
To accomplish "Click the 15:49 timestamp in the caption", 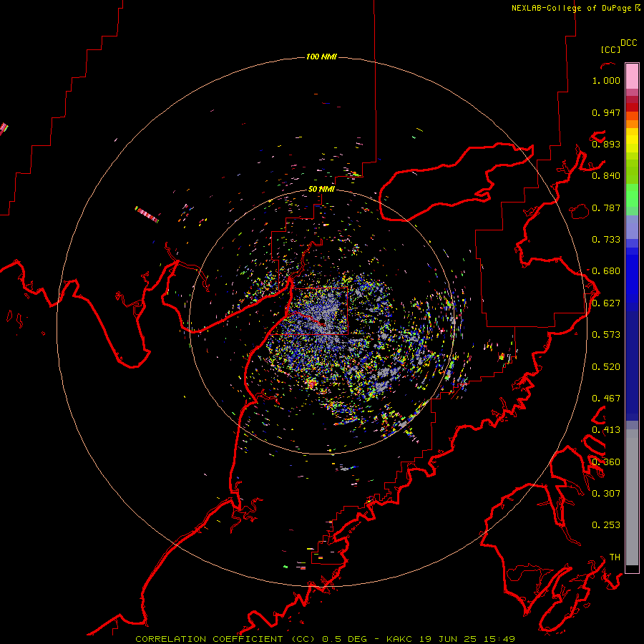I will 499,639.
